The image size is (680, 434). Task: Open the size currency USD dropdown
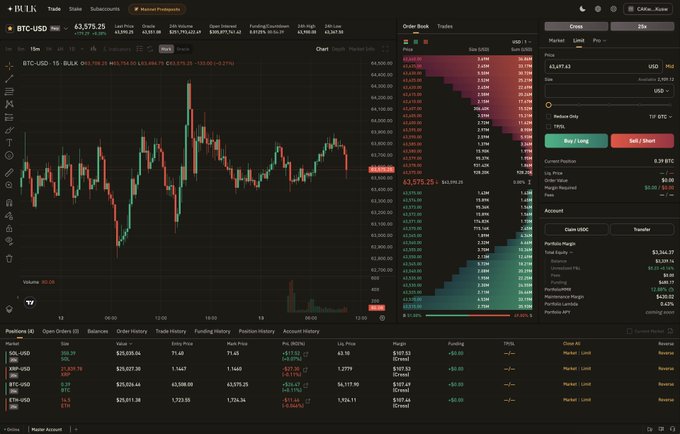coord(661,91)
